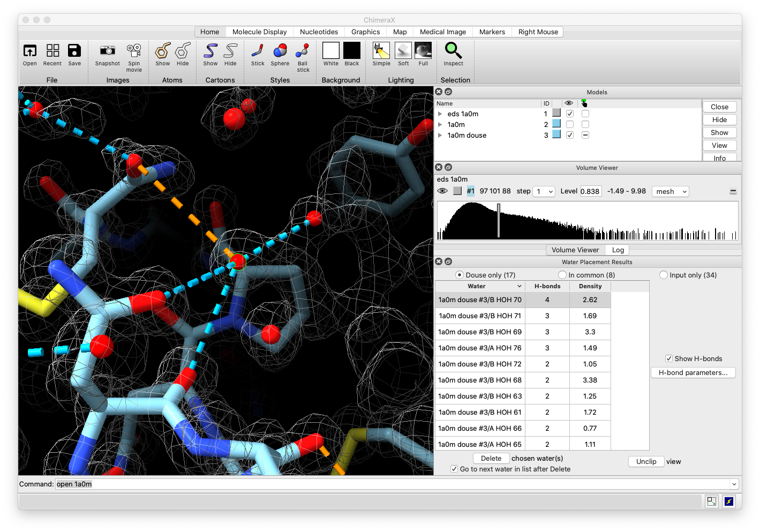The image size is (760, 532).
Task: Click the Level value input field
Action: [x=590, y=191]
